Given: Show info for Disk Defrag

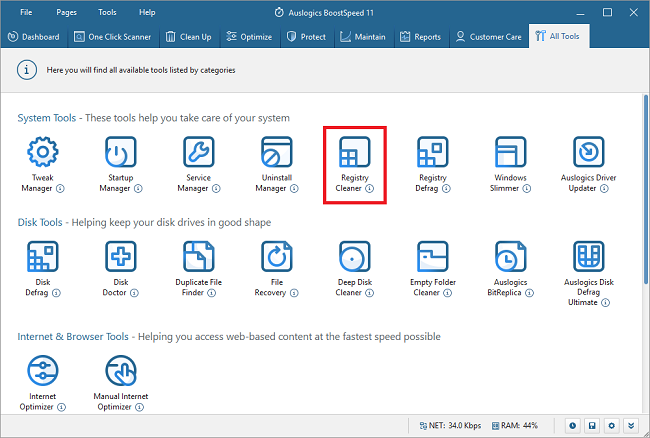Looking at the screenshot, I should tap(56, 293).
